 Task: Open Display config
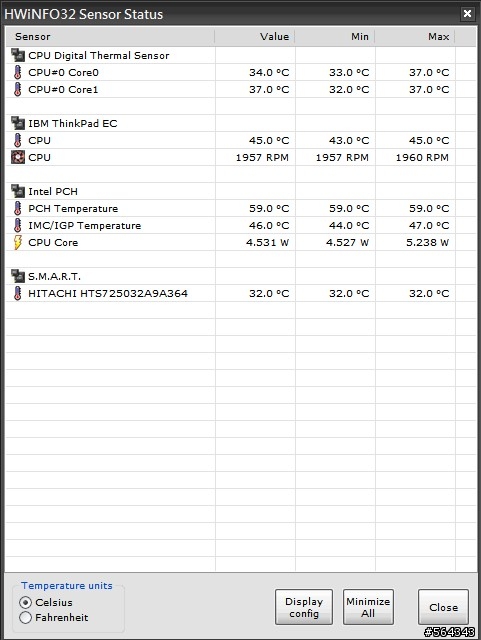[x=304, y=607]
